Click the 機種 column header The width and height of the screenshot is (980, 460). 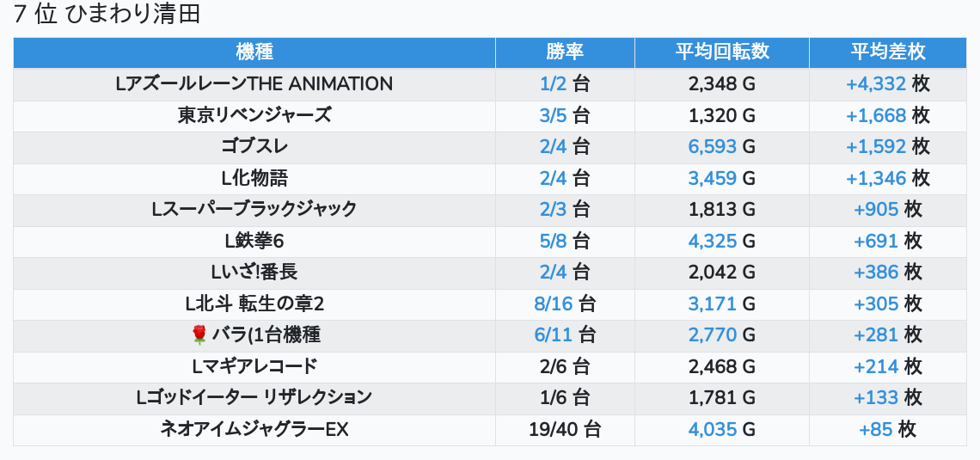[x=254, y=52]
